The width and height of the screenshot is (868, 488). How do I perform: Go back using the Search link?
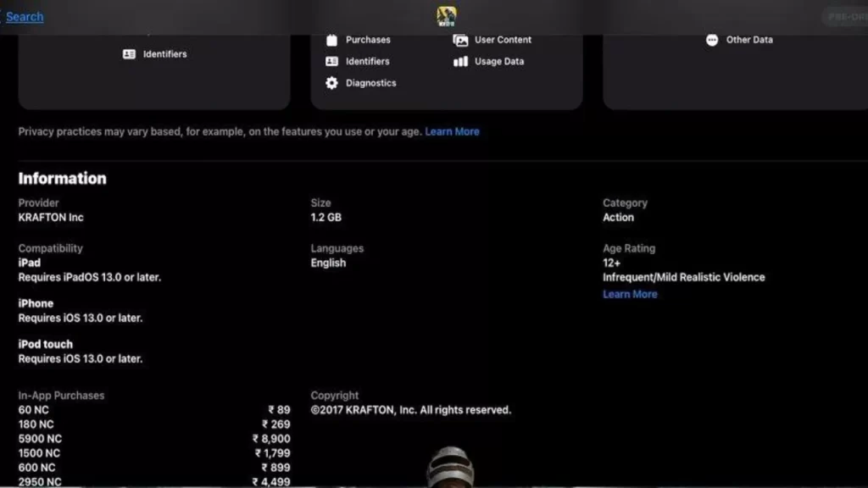(x=25, y=17)
